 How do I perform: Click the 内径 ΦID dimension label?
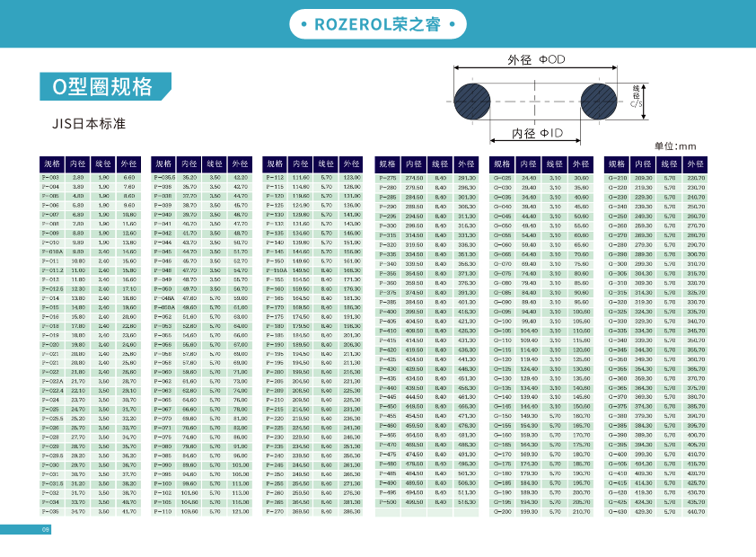537,133
